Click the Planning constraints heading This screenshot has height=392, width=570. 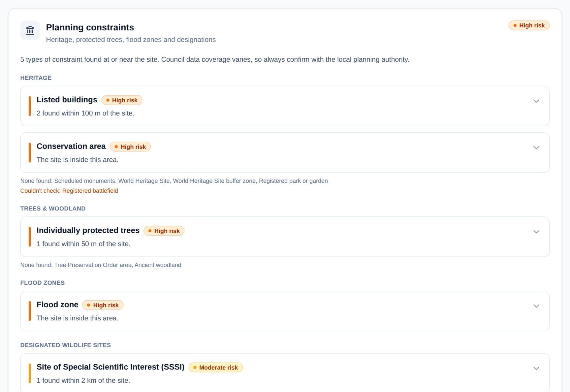click(90, 27)
